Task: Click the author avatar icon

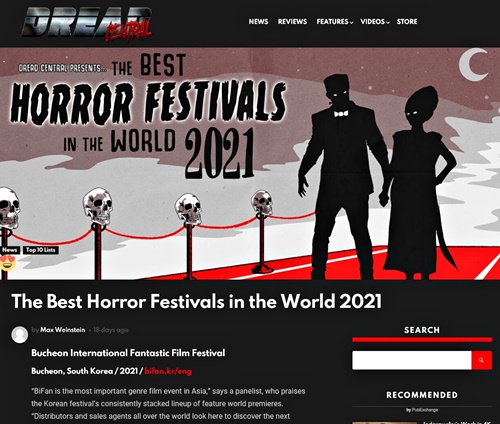Action: [x=20, y=334]
